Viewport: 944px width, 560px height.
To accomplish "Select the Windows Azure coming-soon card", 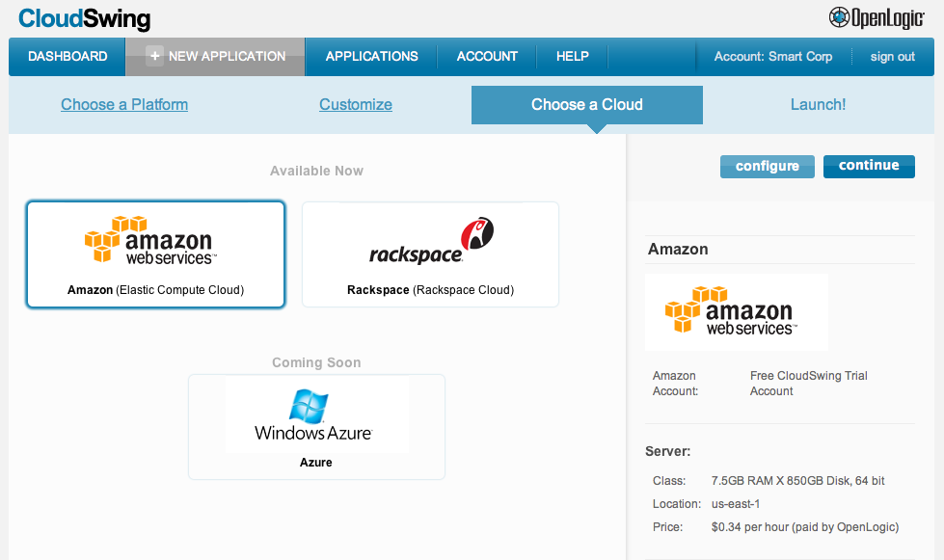I will pos(316,427).
